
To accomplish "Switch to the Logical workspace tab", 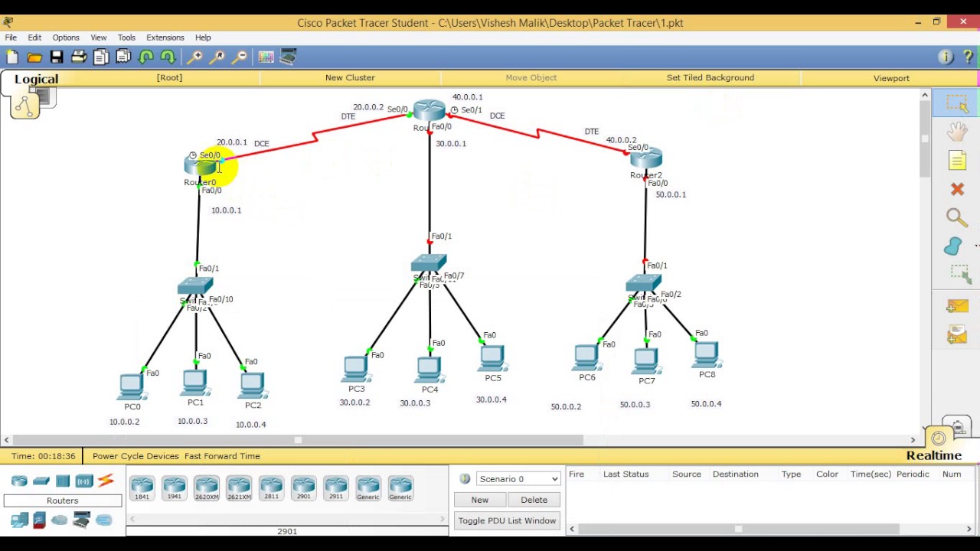I will point(36,79).
